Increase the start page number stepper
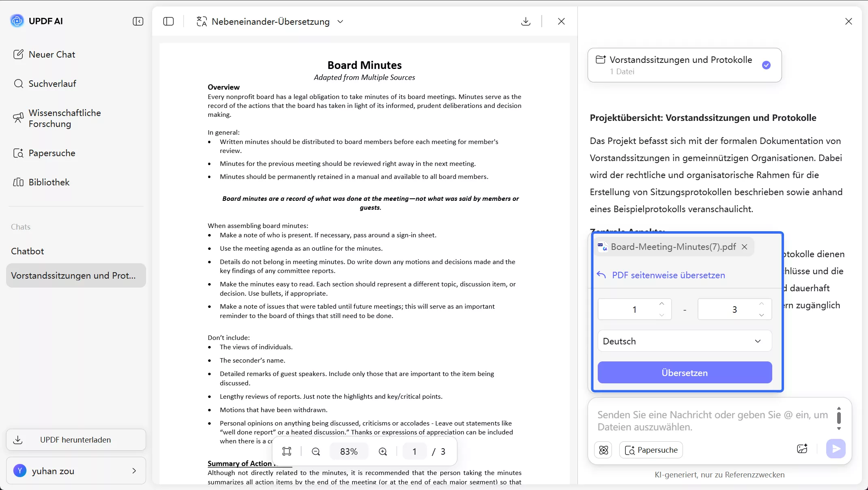Image resolution: width=868 pixels, height=490 pixels. (662, 304)
